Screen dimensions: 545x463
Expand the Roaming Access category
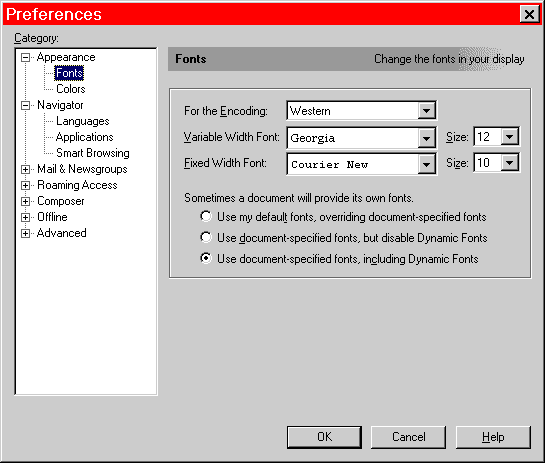point(25,185)
